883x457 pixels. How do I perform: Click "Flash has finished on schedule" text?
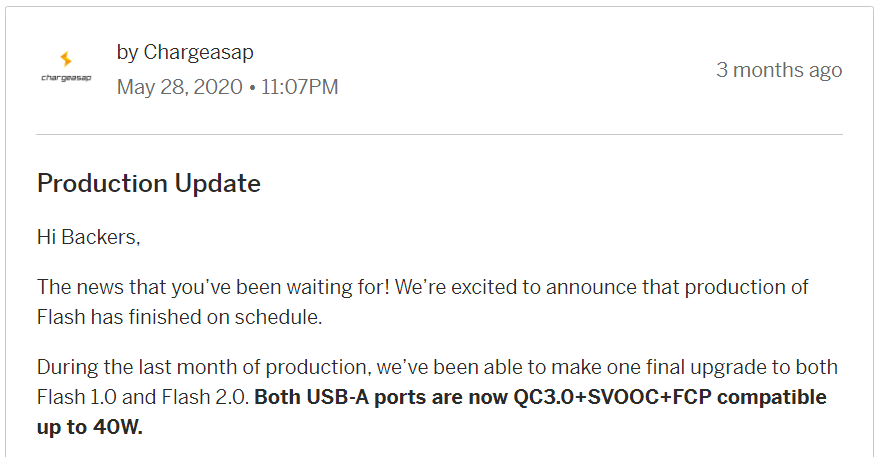(179, 317)
